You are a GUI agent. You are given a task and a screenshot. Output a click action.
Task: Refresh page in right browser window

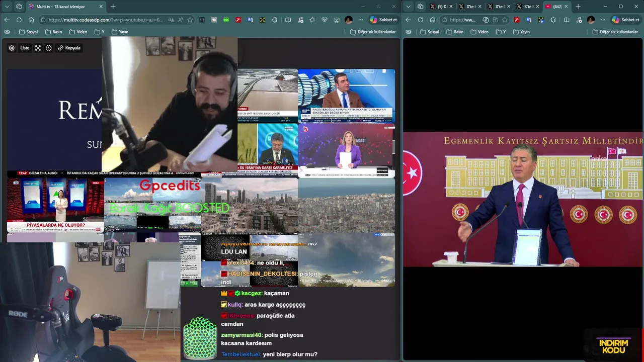click(420, 20)
